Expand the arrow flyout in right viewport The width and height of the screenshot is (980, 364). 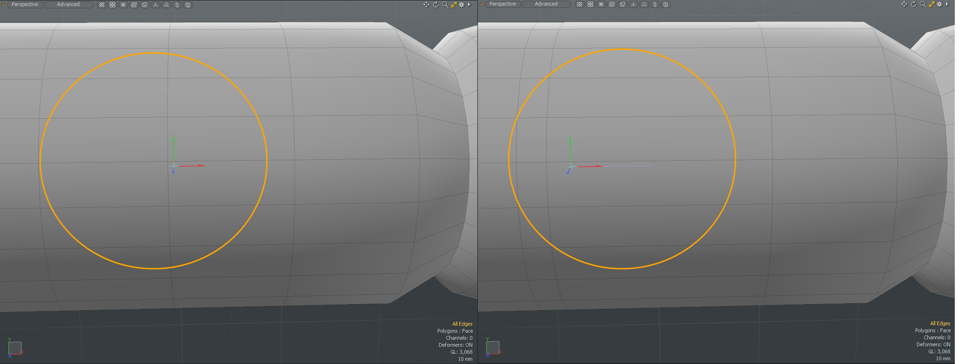pyautogui.click(x=947, y=4)
